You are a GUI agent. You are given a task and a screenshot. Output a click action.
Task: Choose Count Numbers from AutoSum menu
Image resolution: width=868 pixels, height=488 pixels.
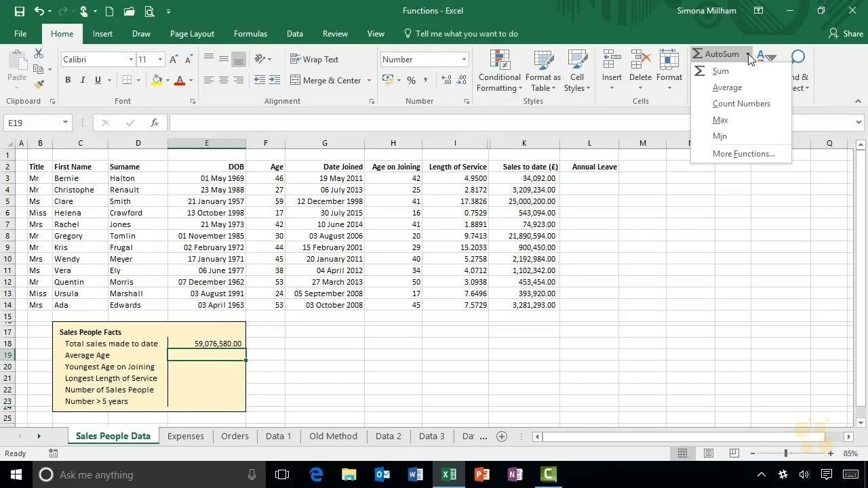[x=741, y=104]
